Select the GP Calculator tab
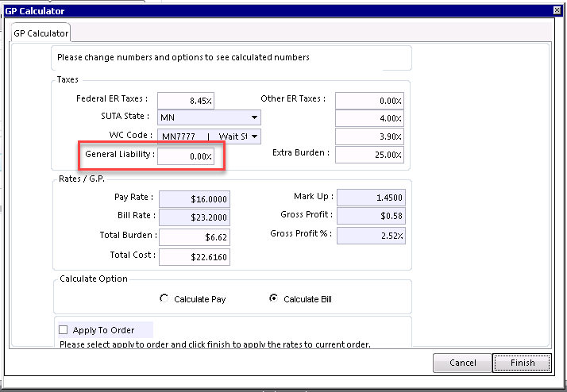This screenshot has width=567, height=392. (40, 33)
